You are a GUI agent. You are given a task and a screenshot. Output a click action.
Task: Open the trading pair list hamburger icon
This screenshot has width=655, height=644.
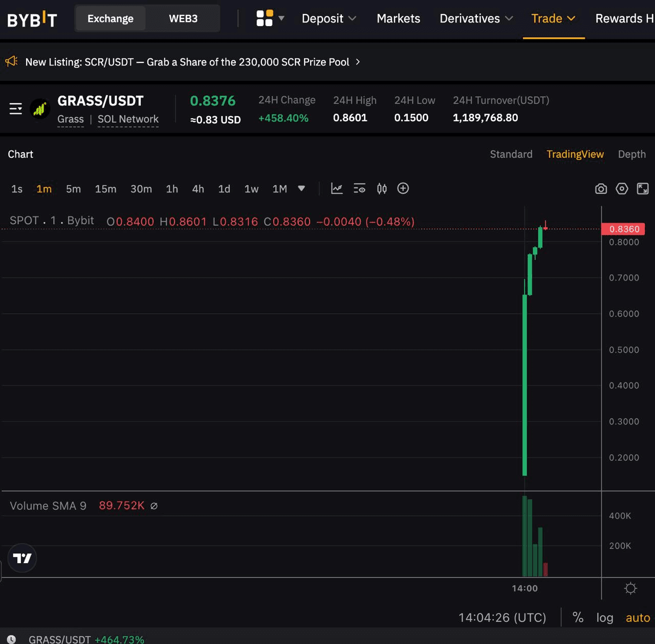tap(16, 109)
